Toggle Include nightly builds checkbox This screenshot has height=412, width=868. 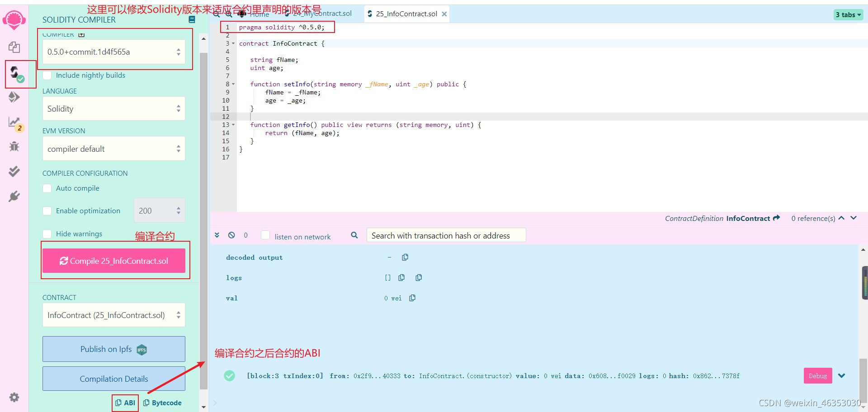click(47, 75)
